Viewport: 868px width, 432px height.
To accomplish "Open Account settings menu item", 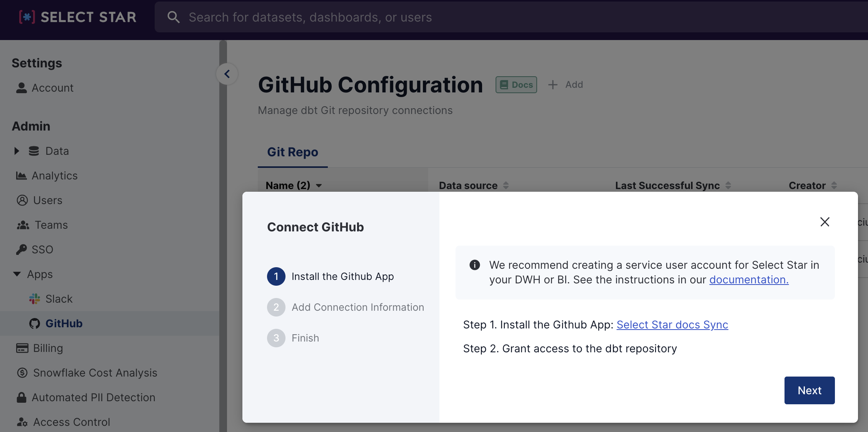I will [x=52, y=88].
